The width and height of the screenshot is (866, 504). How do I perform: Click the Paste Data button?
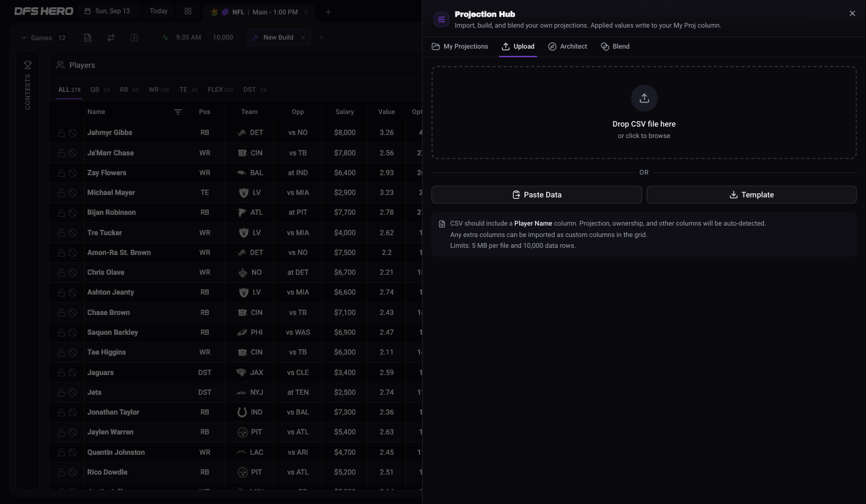pyautogui.click(x=537, y=194)
